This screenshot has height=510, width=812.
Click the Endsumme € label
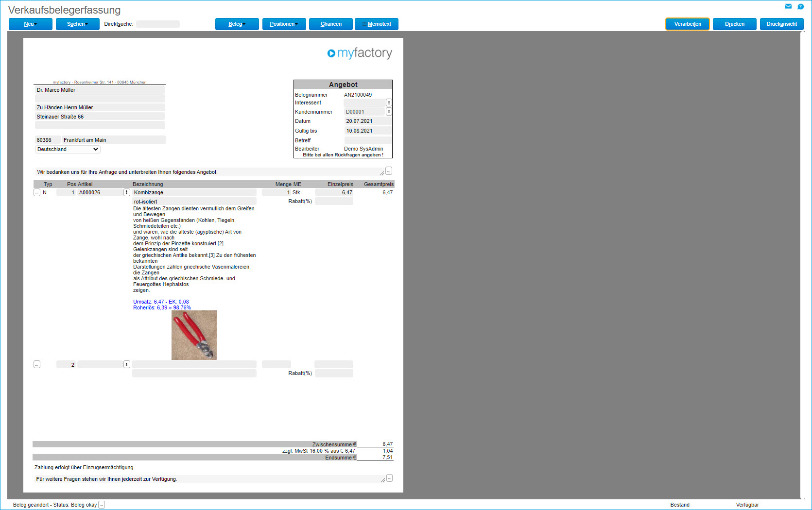(x=341, y=458)
